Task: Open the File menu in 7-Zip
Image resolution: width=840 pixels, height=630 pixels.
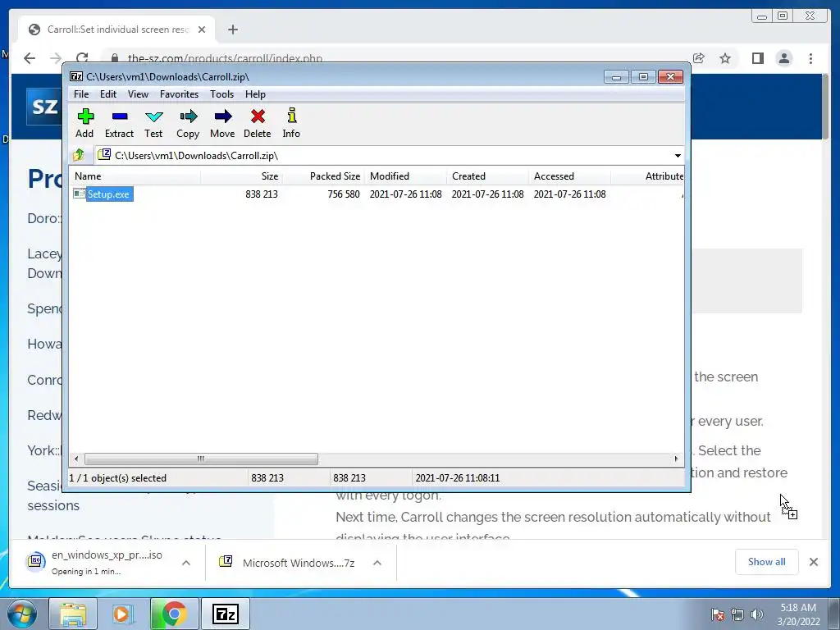Action: tap(81, 94)
